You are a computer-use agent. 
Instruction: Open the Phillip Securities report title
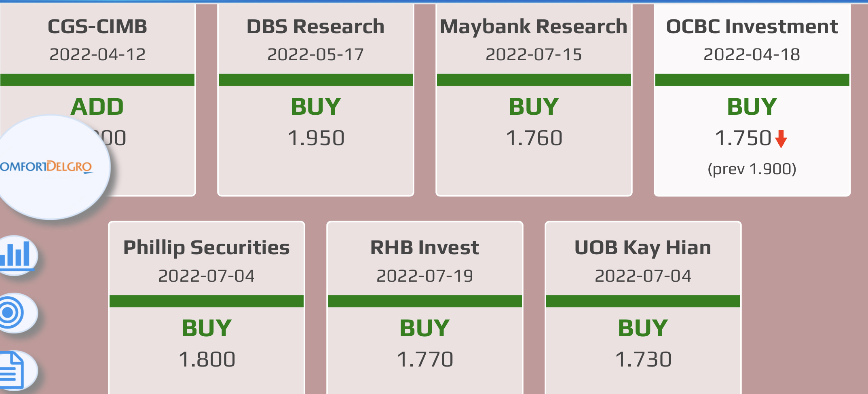click(x=206, y=248)
